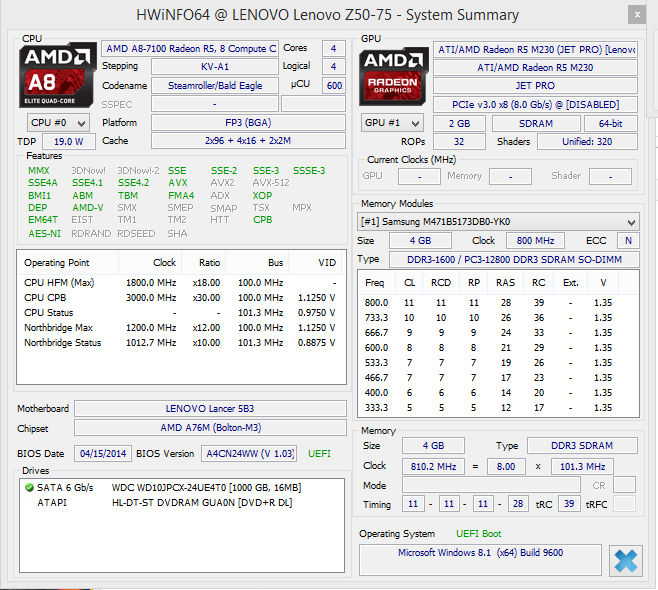This screenshot has height=590, width=658.
Task: Click the Operating System Windows 8.1 field
Action: pos(480,560)
